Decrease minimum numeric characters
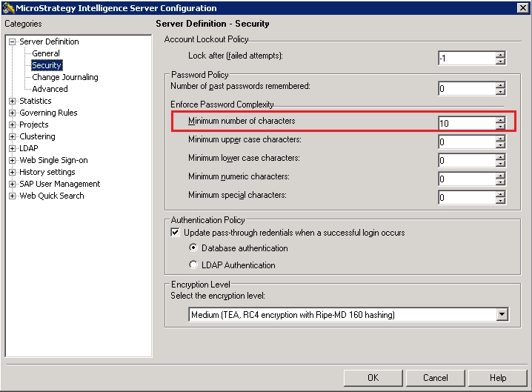This screenshot has width=532, height=392. click(x=500, y=182)
